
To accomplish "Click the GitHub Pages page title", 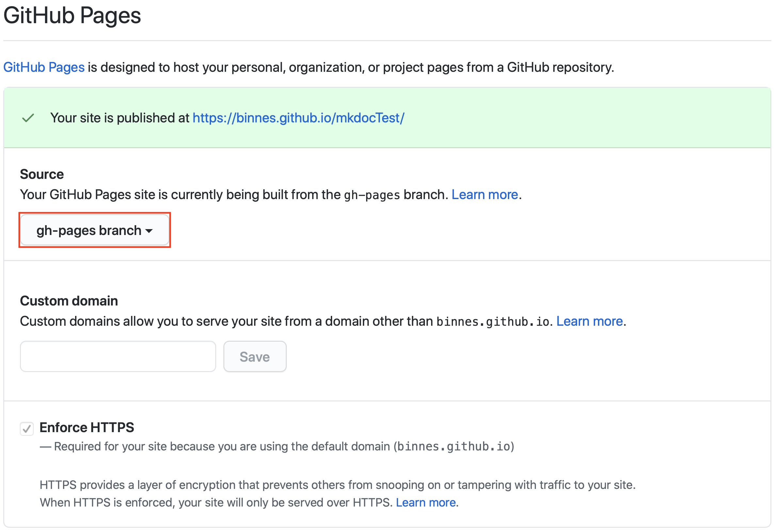I will pyautogui.click(x=72, y=15).
